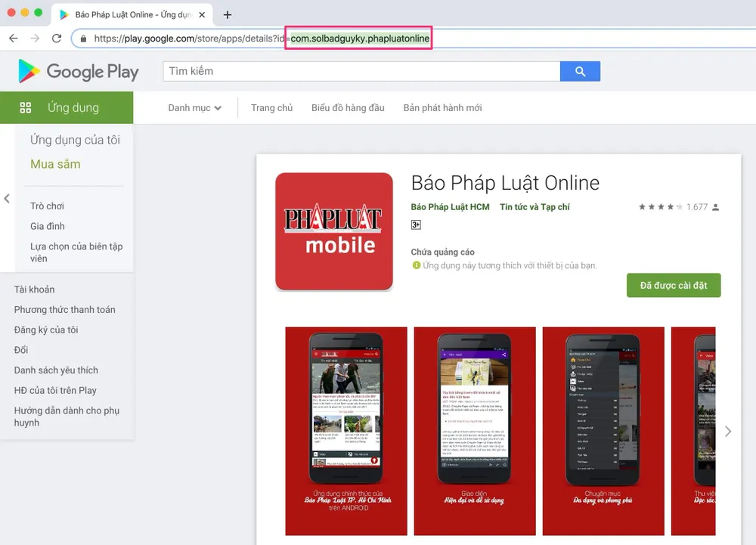
Task: Select Danh sách yêu thích in sidebar
Action: point(56,370)
